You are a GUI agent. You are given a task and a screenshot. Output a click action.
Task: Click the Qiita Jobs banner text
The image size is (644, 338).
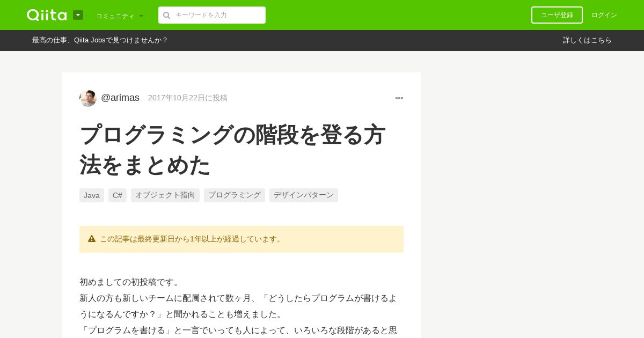100,40
